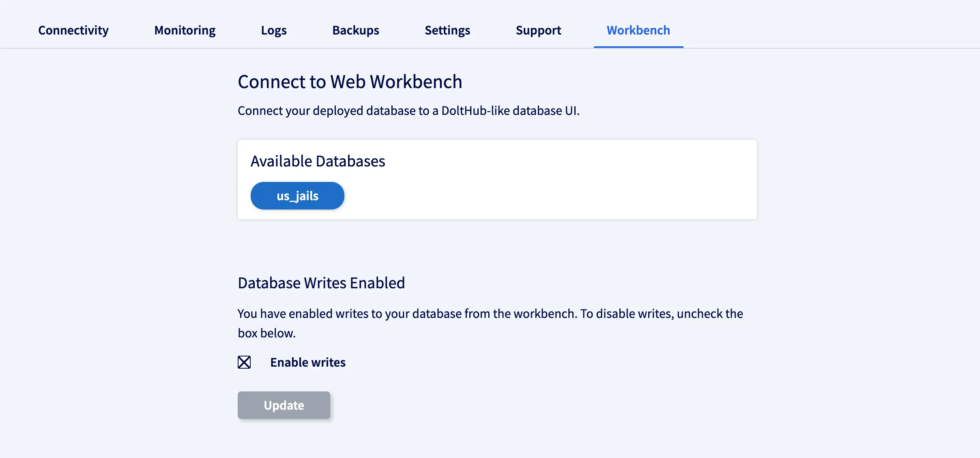
Task: Click the Enable writes label text
Action: [308, 362]
